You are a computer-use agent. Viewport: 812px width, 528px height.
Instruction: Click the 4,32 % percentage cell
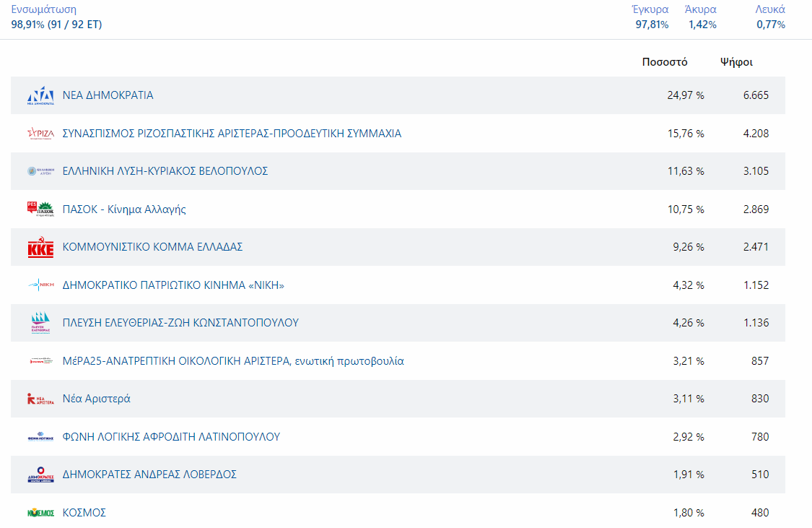click(x=689, y=285)
